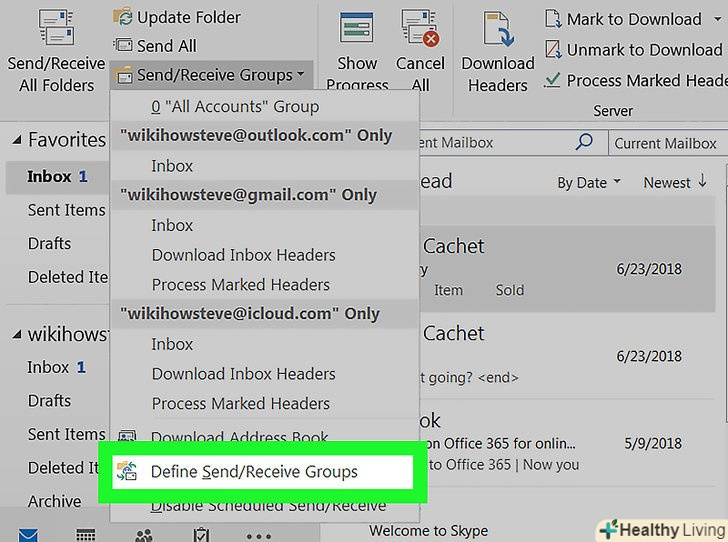Click the Download Headers icon
728x542 pixels.
pyautogui.click(x=498, y=29)
